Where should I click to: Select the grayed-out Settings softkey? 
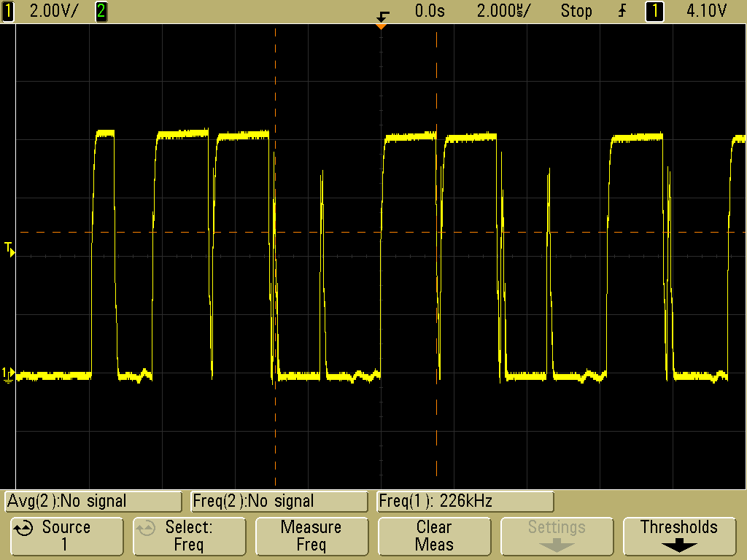557,536
